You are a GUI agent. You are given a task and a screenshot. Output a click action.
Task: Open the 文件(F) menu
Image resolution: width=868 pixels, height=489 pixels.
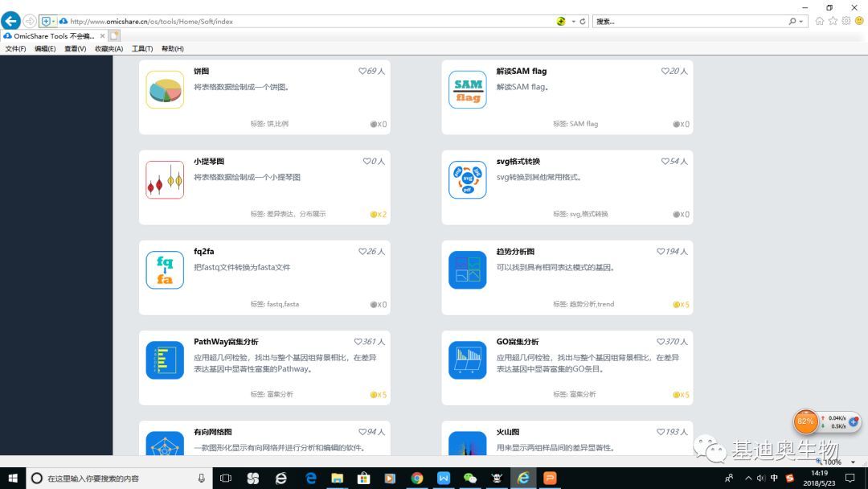point(15,49)
